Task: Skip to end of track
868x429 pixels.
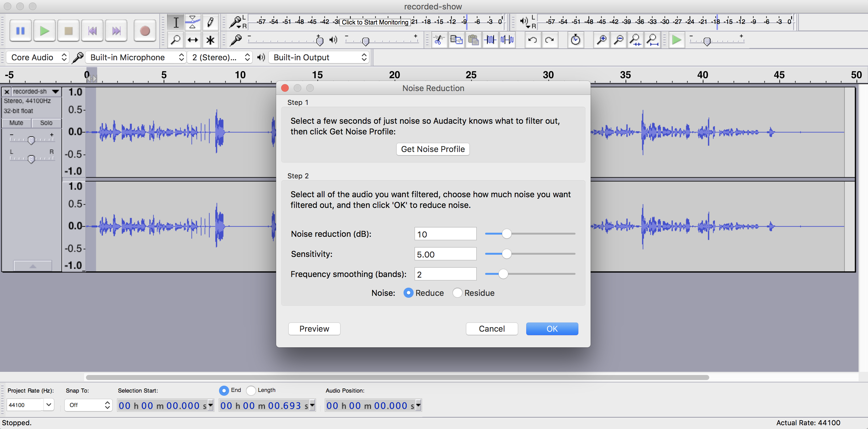Action: pos(116,31)
